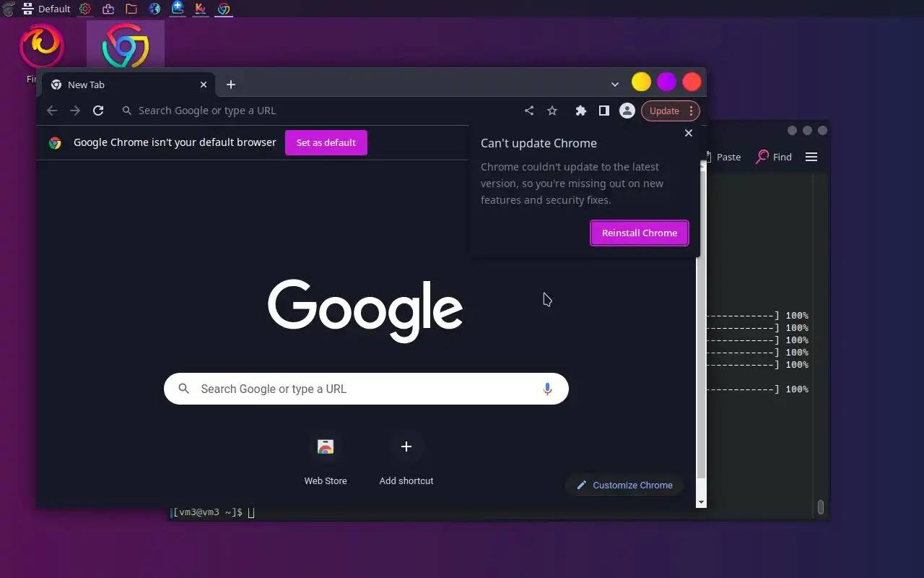The height and width of the screenshot is (578, 924).
Task: Click Find in the terminal window toolbar
Action: [x=774, y=157]
